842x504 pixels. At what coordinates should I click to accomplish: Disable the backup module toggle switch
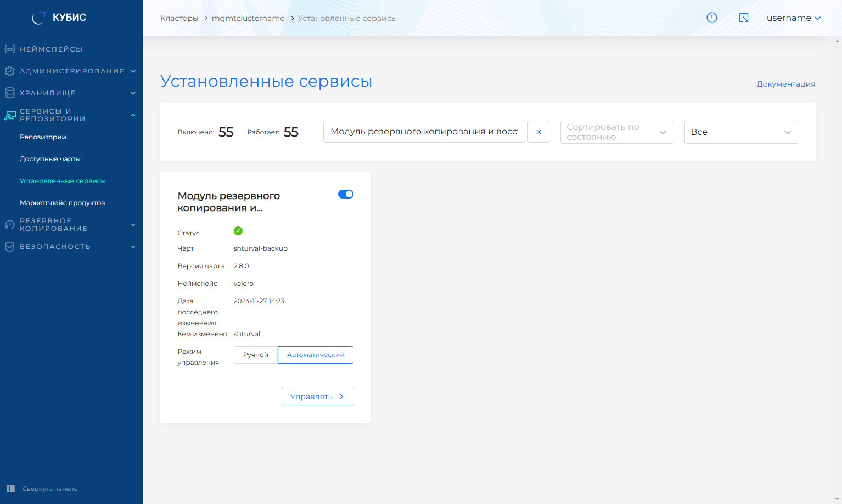click(x=345, y=194)
